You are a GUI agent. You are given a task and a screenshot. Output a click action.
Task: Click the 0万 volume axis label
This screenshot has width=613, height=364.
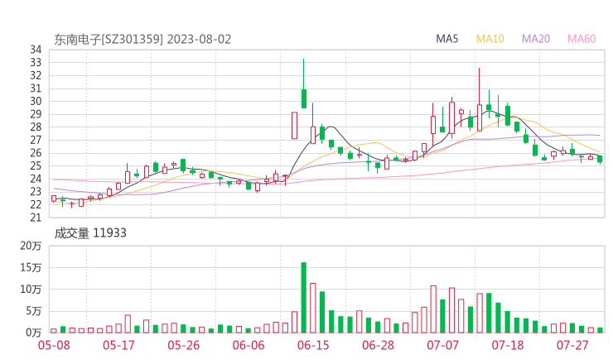pos(34,333)
